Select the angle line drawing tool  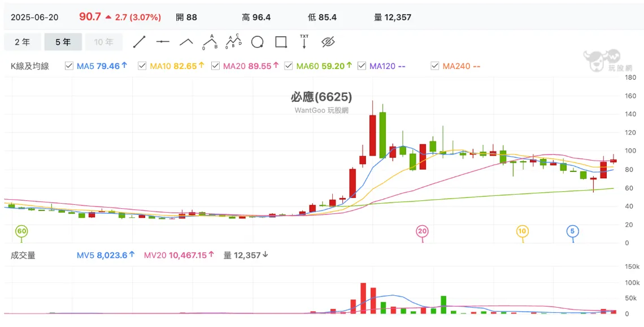(186, 42)
